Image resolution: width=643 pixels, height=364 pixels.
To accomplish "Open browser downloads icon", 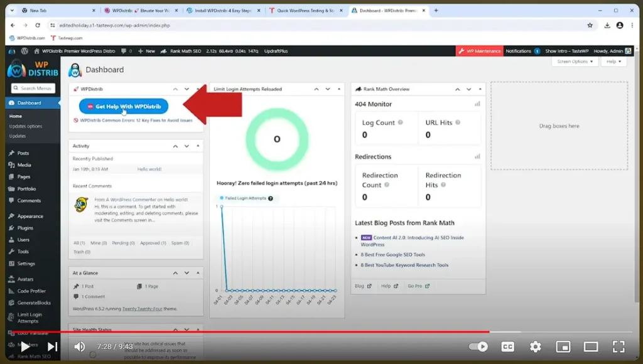I will 607,25.
